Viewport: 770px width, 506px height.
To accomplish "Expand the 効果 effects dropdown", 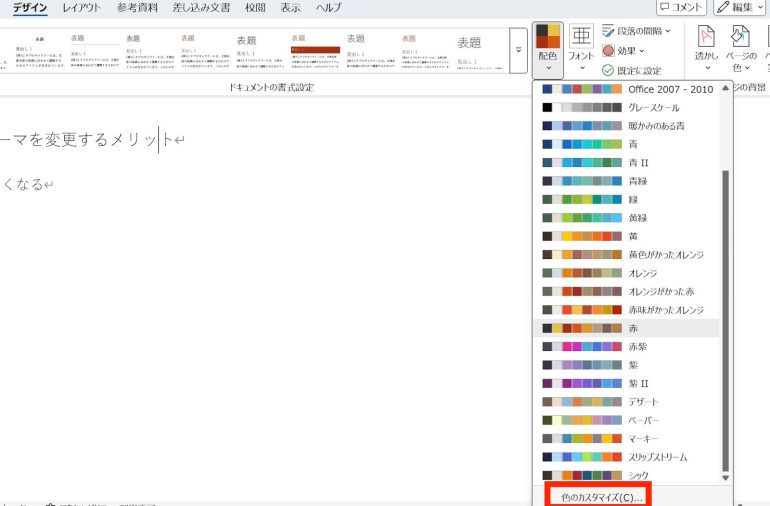I will 624,51.
